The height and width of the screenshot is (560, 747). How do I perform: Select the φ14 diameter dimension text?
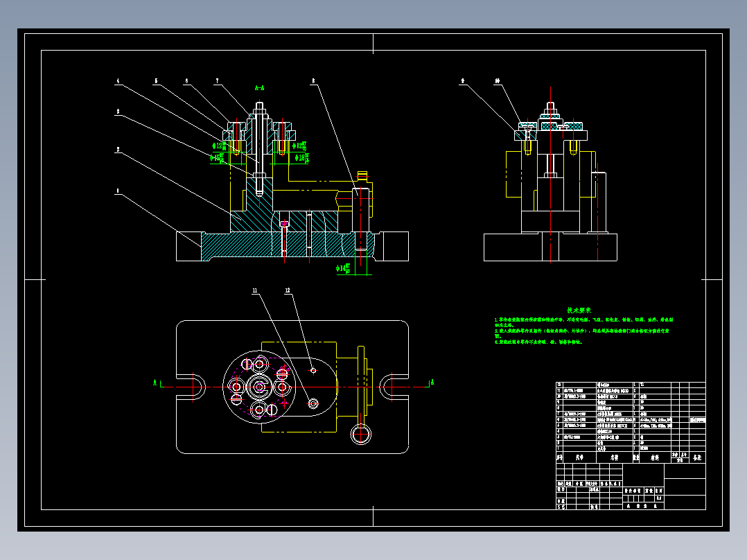[x=343, y=268]
